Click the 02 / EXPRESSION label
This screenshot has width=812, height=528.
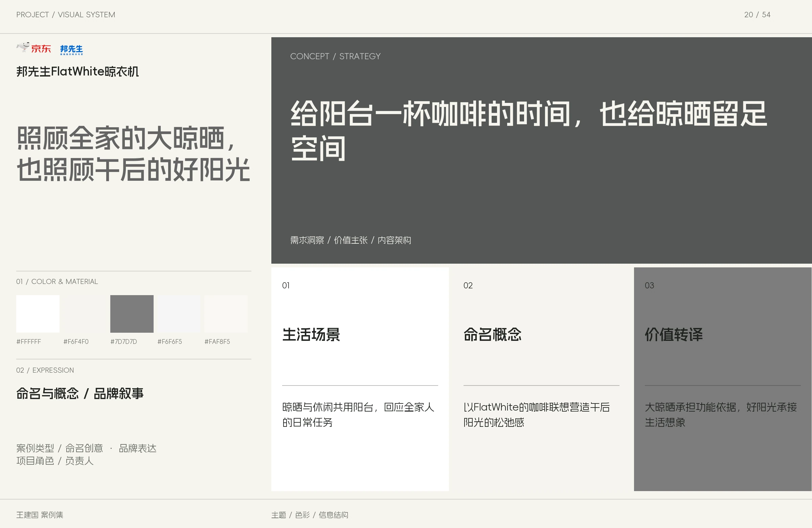click(45, 370)
